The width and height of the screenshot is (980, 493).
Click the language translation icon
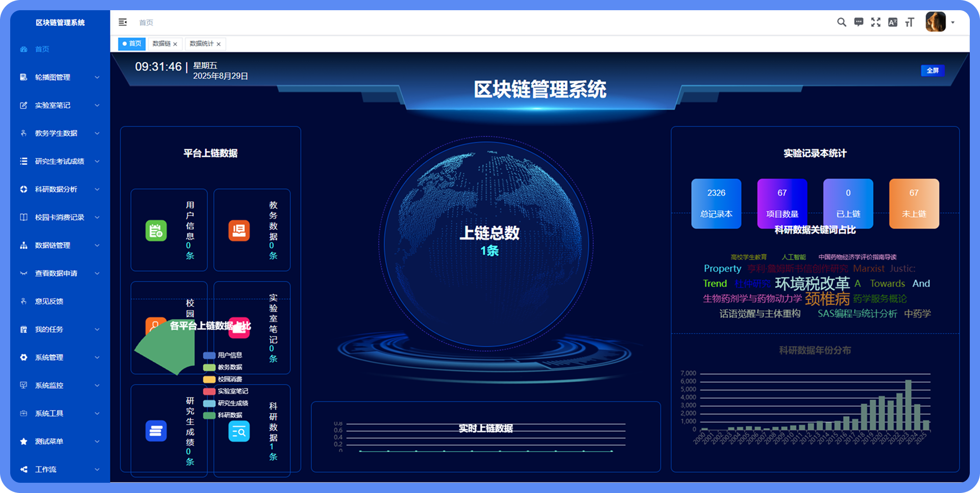click(x=893, y=22)
